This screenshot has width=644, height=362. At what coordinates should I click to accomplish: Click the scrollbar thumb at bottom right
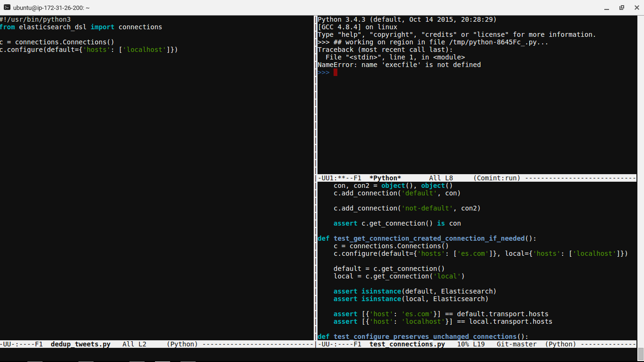[641, 353]
